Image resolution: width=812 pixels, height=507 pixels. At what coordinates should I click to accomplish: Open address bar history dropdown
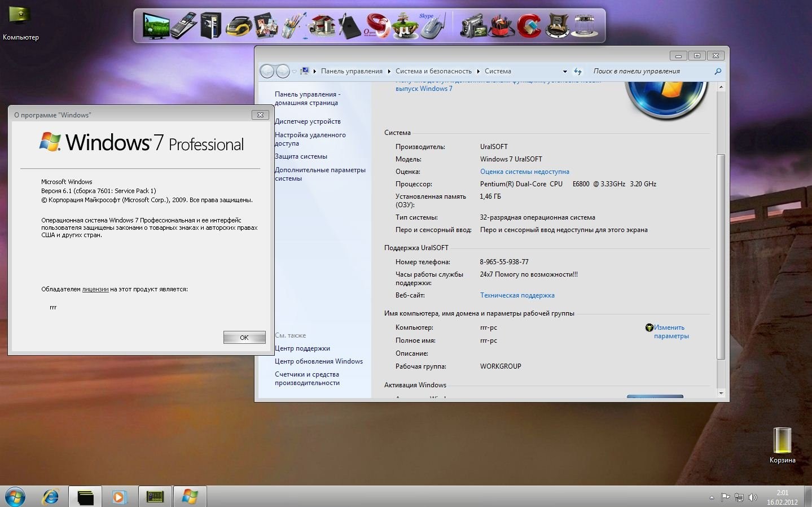[x=565, y=72]
